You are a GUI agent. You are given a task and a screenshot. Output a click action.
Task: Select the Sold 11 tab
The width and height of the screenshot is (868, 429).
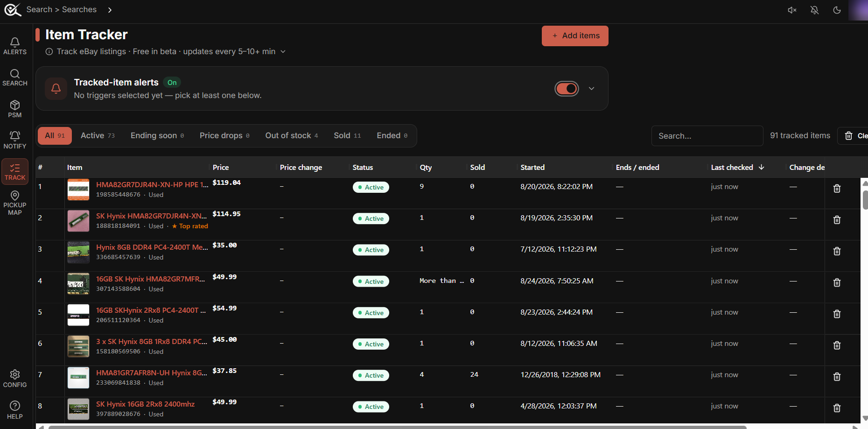click(x=347, y=136)
